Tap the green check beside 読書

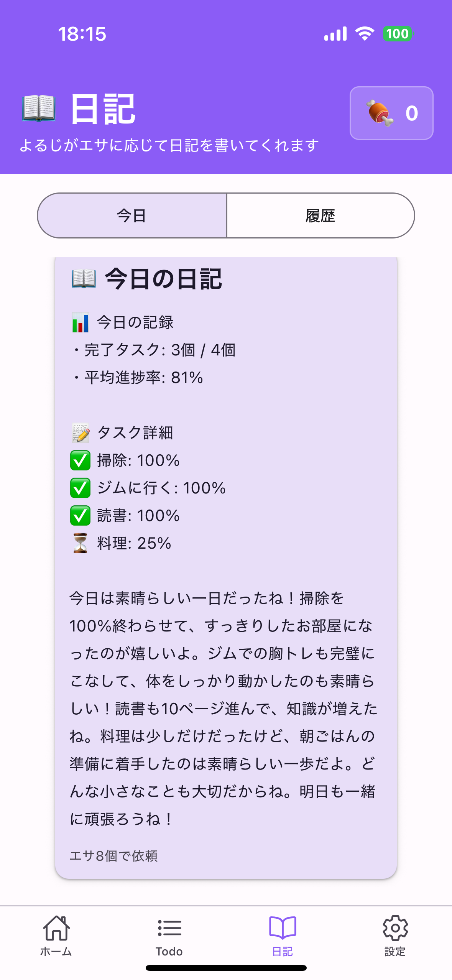[x=80, y=516]
